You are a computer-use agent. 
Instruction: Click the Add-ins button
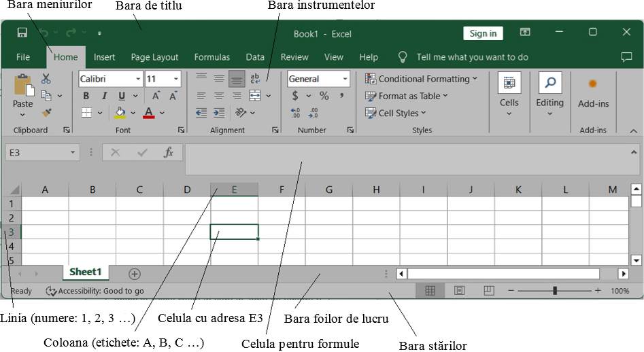coord(593,94)
